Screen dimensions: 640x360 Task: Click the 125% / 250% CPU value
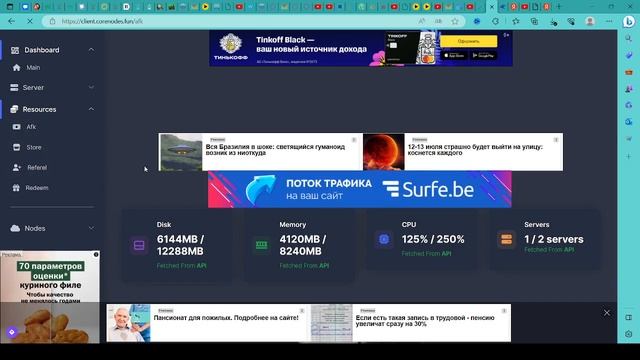[433, 240]
